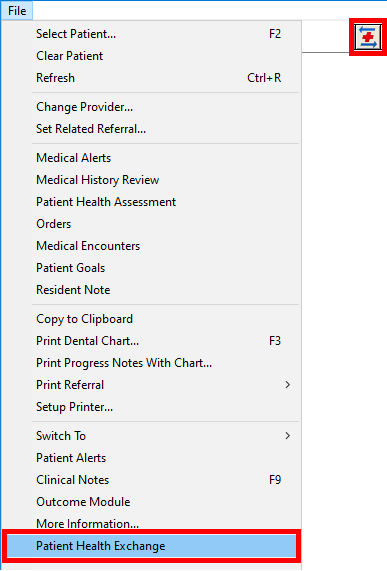Click the Patient Health Exchange toolbar icon
Viewport: 387px width, 571px height.
click(368, 37)
